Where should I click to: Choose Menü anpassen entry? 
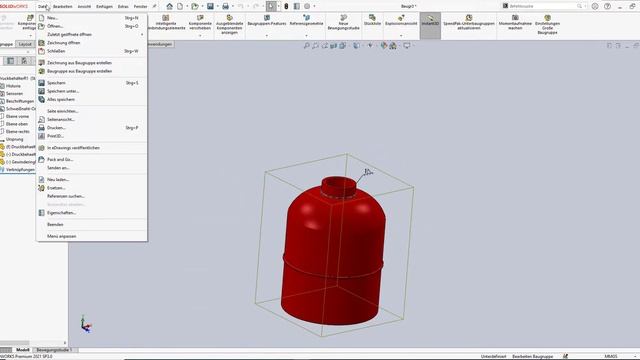tap(92, 236)
